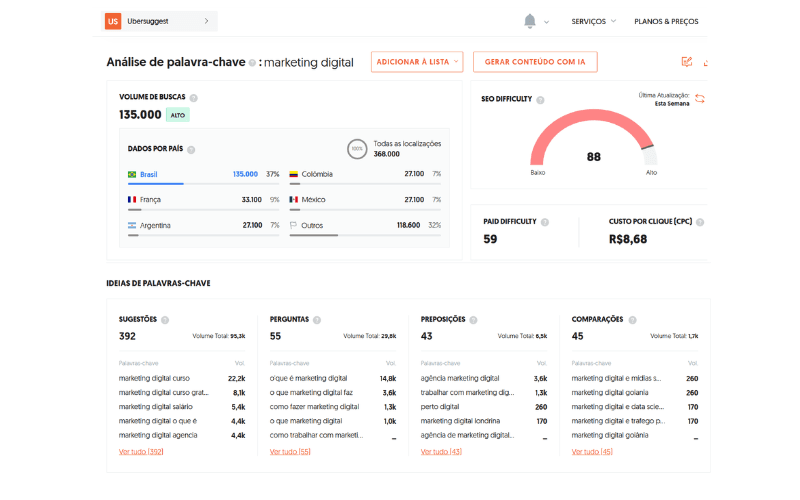Click the France flag icon
Viewport: 800px width, 500px height.
pyautogui.click(x=132, y=199)
